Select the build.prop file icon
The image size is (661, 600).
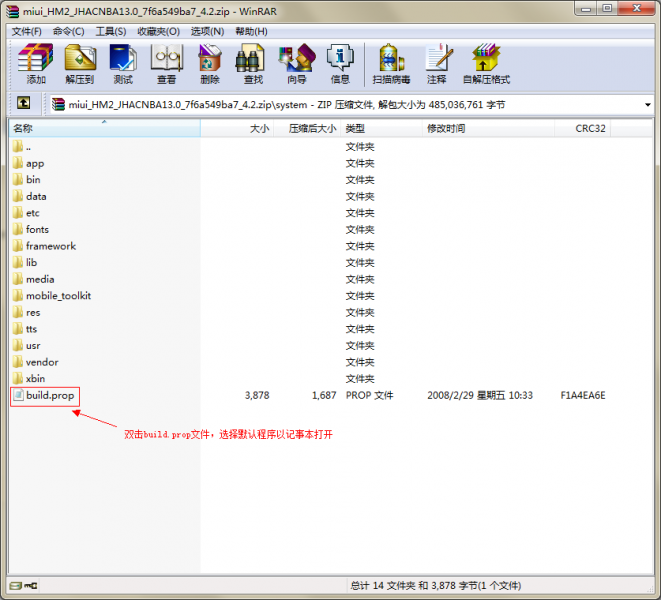[x=18, y=395]
